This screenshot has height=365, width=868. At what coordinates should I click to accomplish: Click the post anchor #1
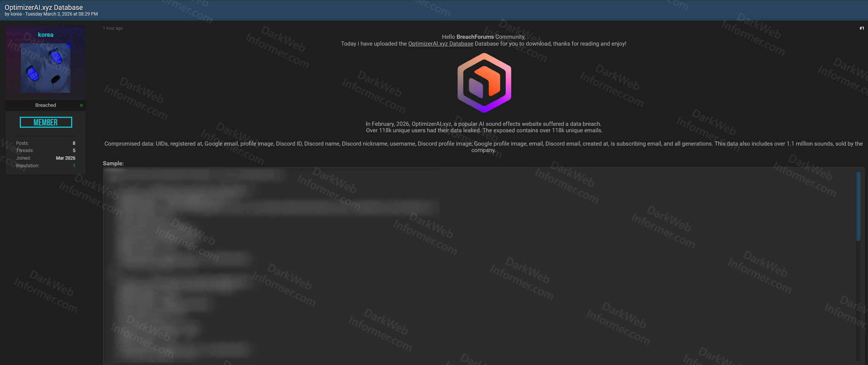861,28
